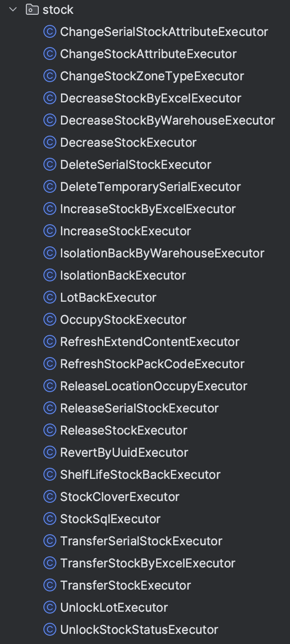Select the stock package label

pyautogui.click(x=58, y=9)
